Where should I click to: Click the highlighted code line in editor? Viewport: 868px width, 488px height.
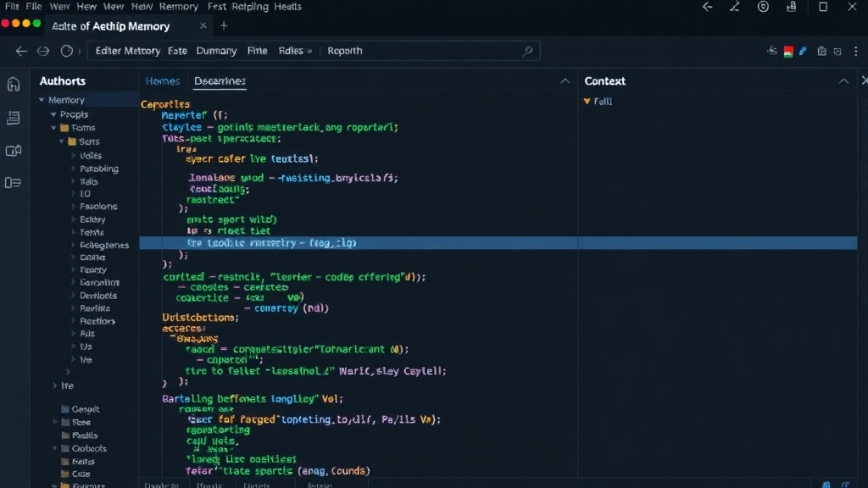point(498,243)
